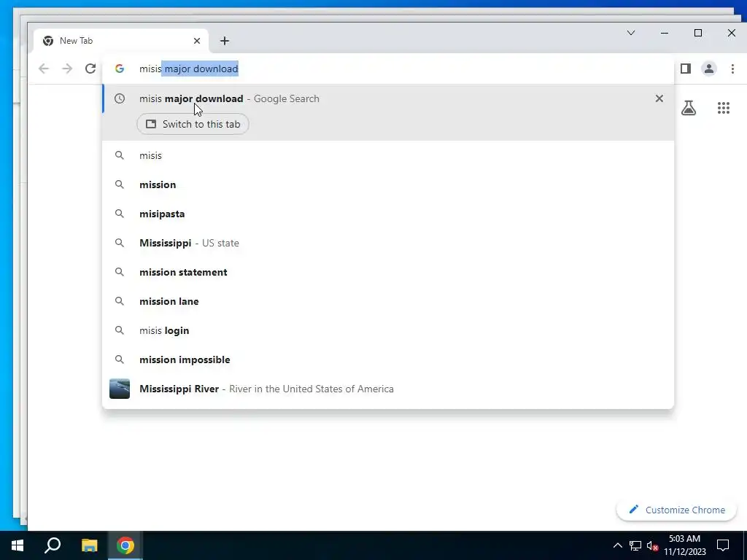Open the notification center icon
This screenshot has height=560, width=747.
tap(723, 545)
